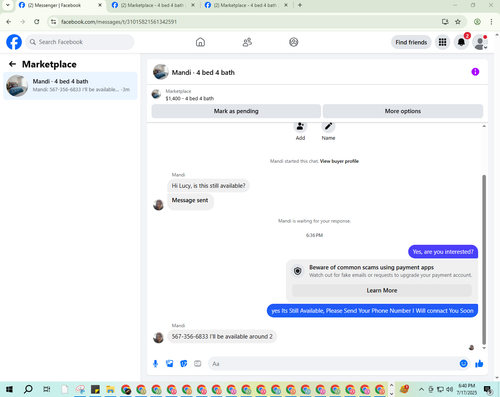Image resolution: width=500 pixels, height=397 pixels.
Task: Click the Mandi - 4 bed 4 bath chat header title
Action: [203, 72]
